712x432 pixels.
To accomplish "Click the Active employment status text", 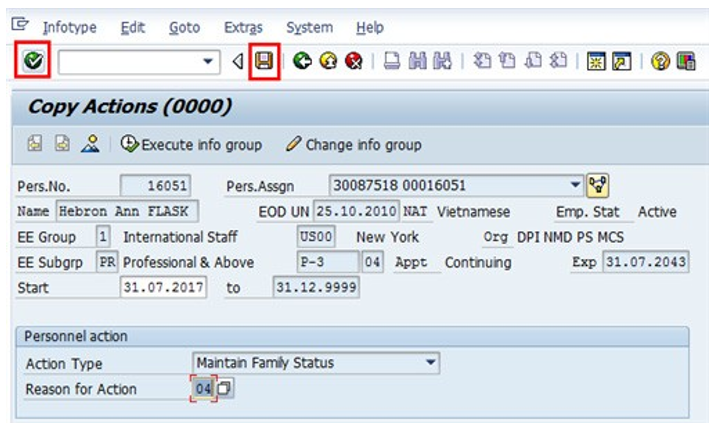I will point(657,212).
